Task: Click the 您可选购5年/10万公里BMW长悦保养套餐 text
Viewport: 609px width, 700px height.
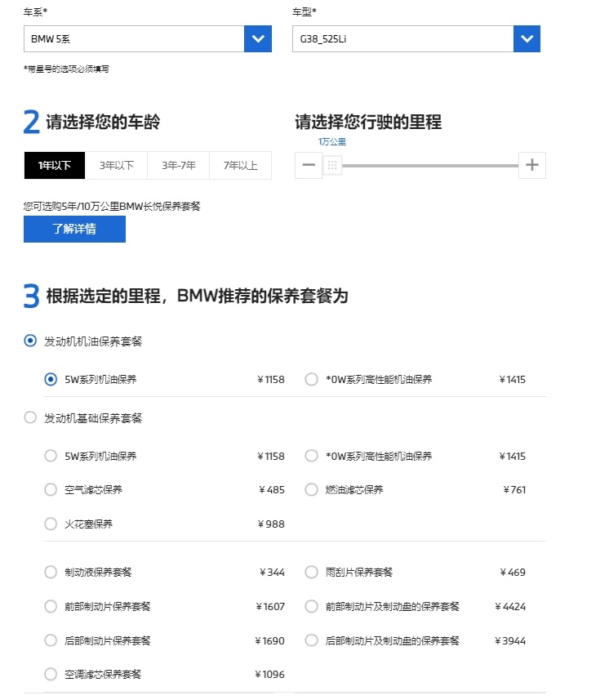Action: [112, 207]
